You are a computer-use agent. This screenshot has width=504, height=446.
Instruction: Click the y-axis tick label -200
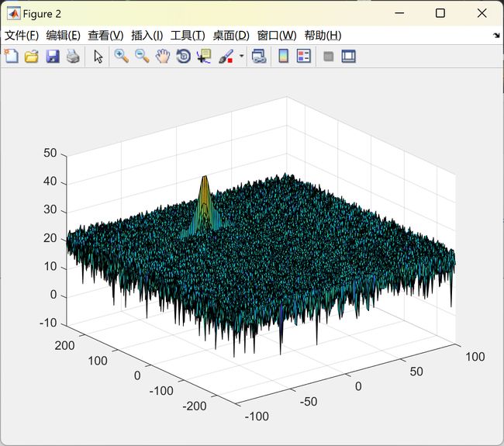pyautogui.click(x=195, y=406)
